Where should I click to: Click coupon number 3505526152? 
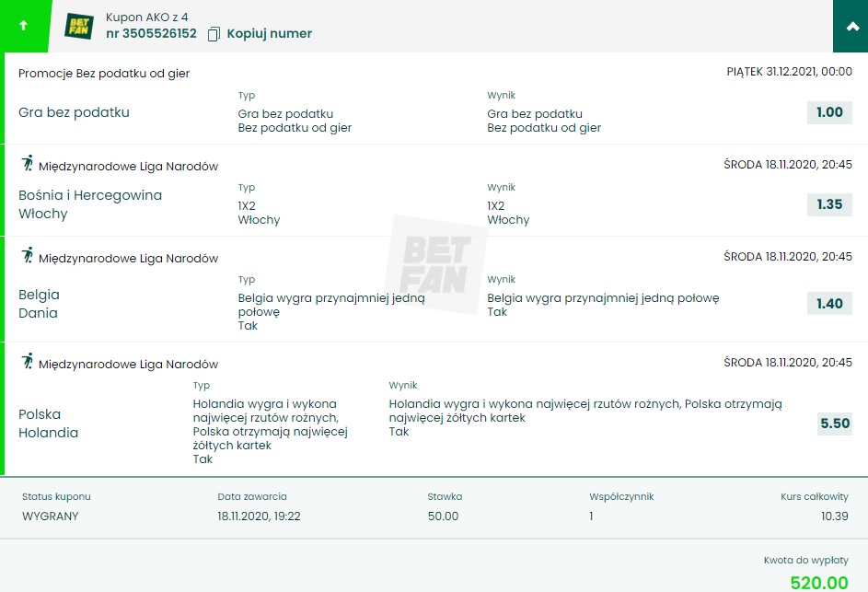pos(151,34)
